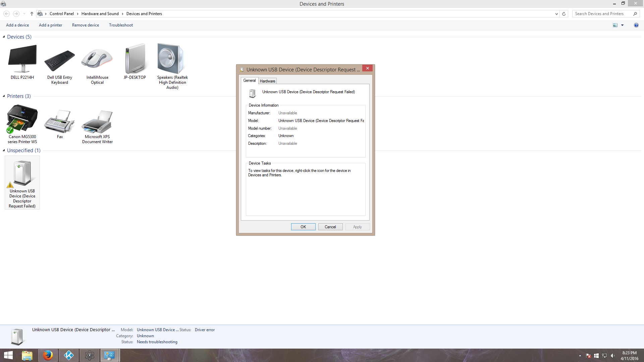This screenshot has width=644, height=362.
Task: Select the JP-DESKTOP computer icon
Action: click(135, 59)
